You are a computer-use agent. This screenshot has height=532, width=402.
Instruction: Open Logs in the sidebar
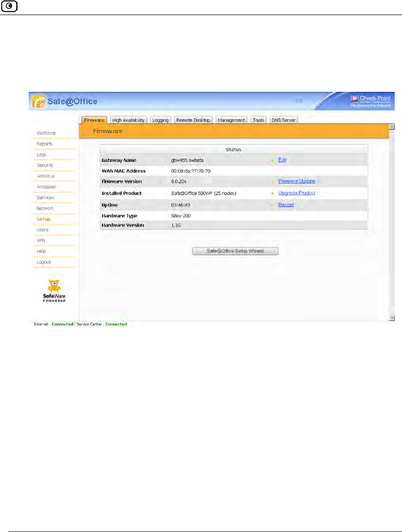click(x=41, y=154)
